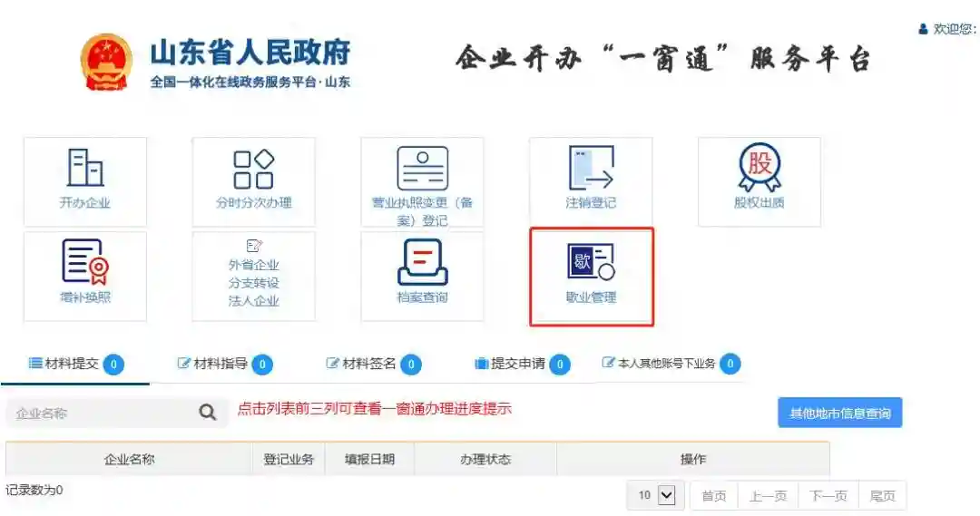Image resolution: width=980 pixels, height=516 pixels.
Task: Go to 首页 in pagination
Action: click(x=714, y=497)
